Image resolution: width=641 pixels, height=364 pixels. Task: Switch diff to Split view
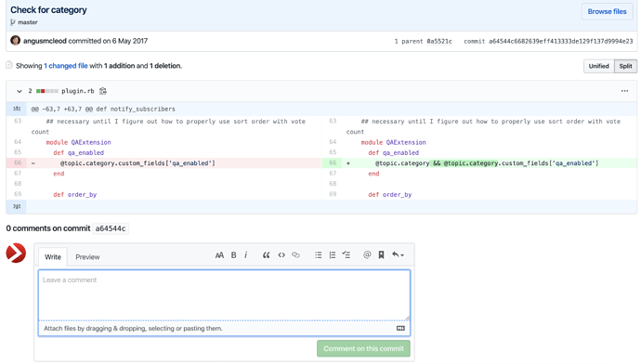click(x=625, y=66)
